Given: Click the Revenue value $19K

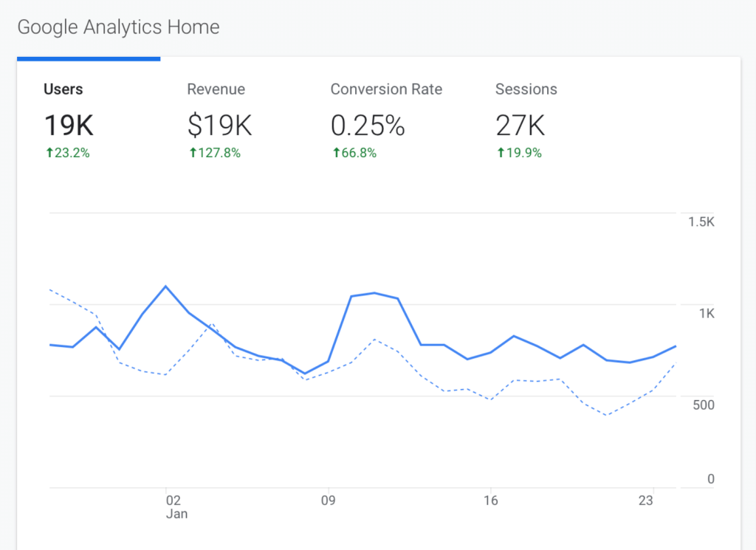Looking at the screenshot, I should pyautogui.click(x=219, y=126).
